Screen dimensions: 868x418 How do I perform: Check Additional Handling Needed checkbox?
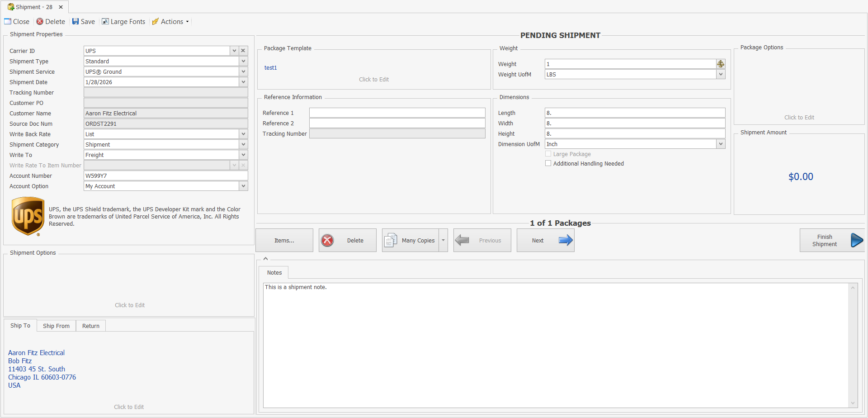click(x=548, y=164)
